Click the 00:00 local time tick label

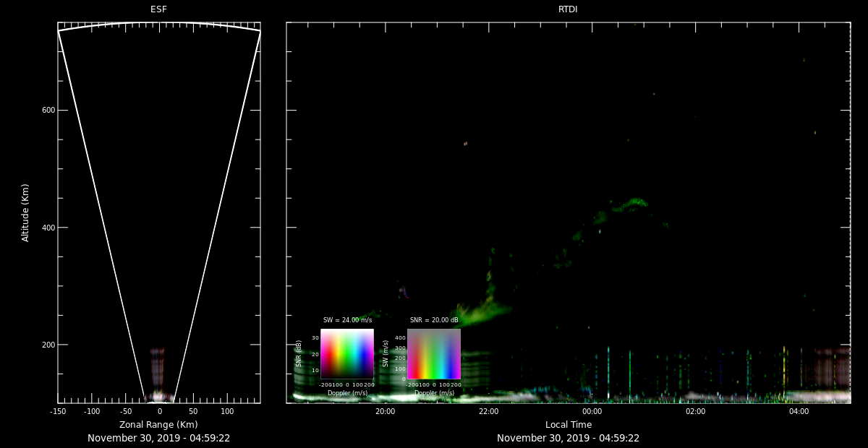[592, 411]
